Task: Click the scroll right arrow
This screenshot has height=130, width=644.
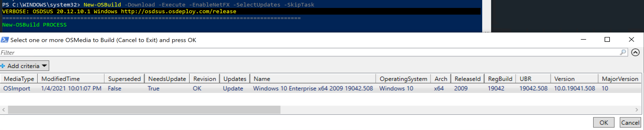Action: pyautogui.click(x=637, y=110)
